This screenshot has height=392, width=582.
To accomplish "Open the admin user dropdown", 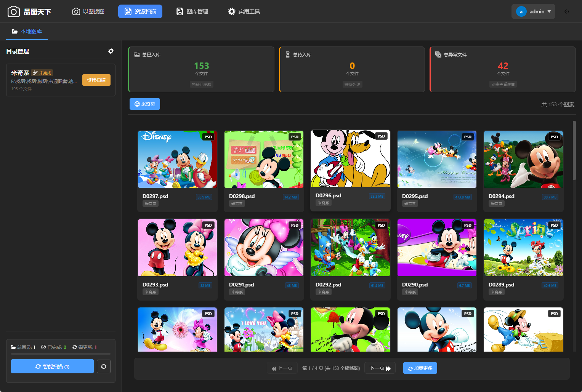I will pyautogui.click(x=533, y=12).
